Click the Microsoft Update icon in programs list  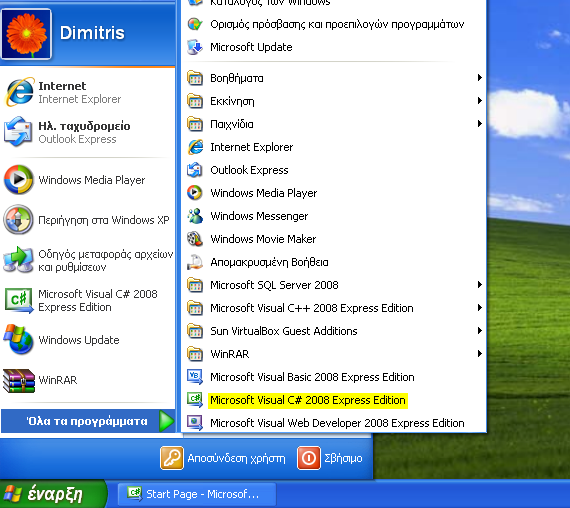(x=195, y=47)
